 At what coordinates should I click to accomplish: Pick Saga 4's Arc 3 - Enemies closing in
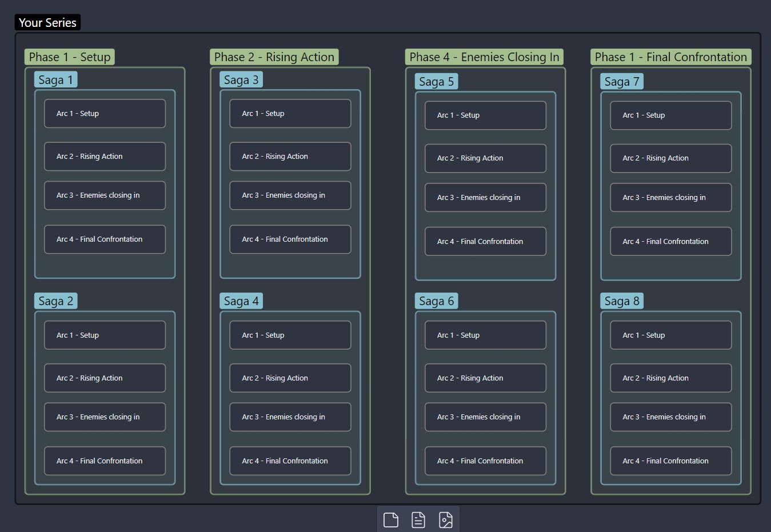[290, 417]
